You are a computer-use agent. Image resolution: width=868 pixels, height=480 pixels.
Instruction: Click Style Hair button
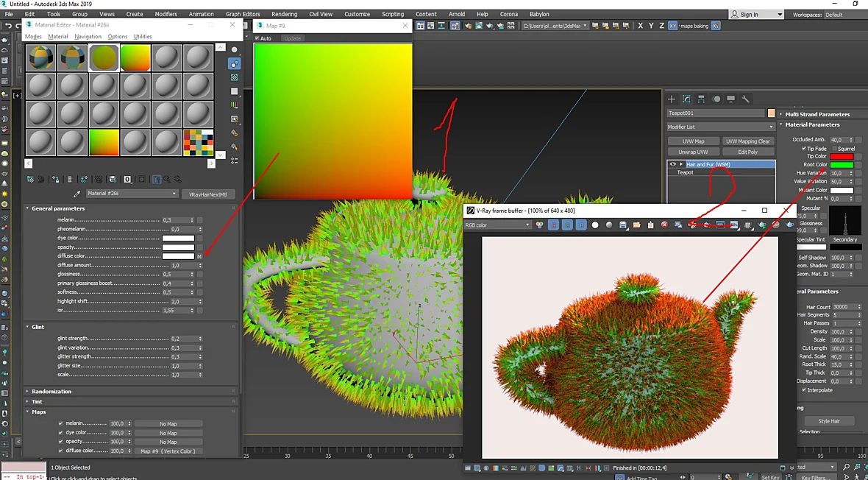point(828,421)
